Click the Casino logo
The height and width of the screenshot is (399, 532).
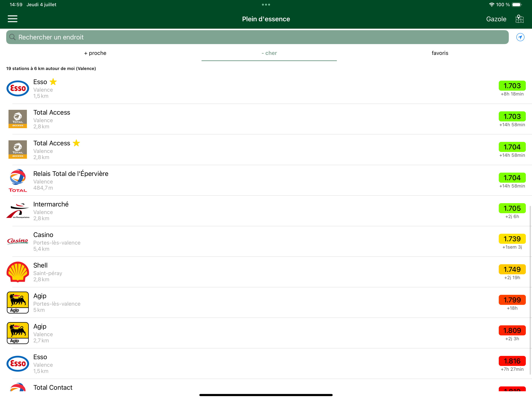(x=18, y=241)
